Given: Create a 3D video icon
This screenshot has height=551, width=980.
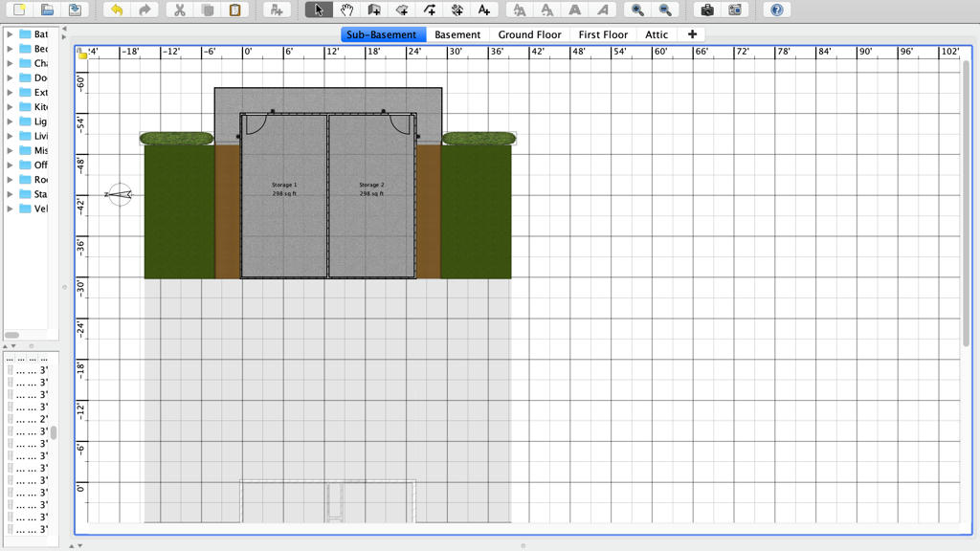Looking at the screenshot, I should [x=734, y=10].
